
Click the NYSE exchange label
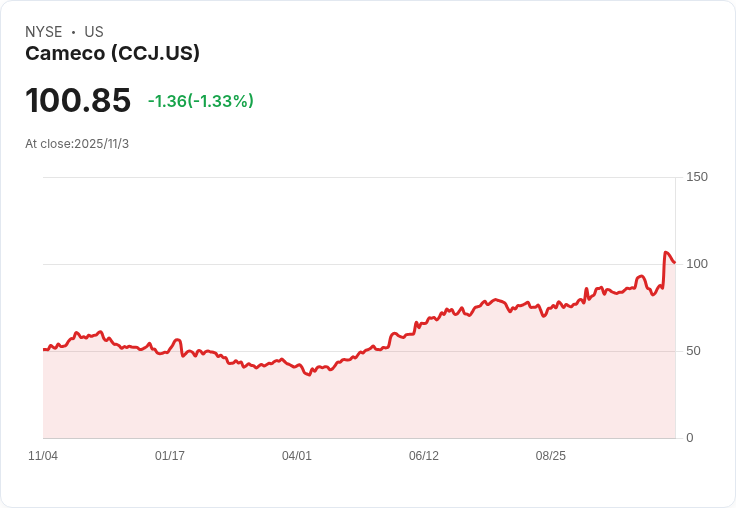(44, 32)
